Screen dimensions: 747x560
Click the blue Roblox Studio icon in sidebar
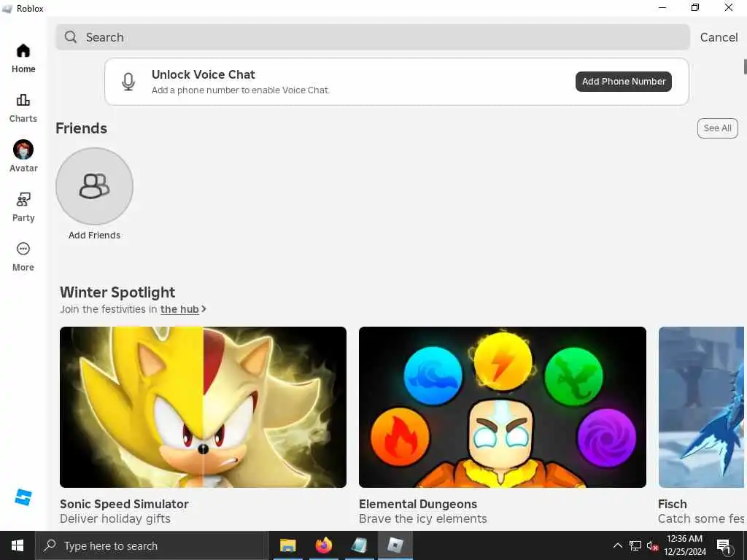click(x=23, y=497)
